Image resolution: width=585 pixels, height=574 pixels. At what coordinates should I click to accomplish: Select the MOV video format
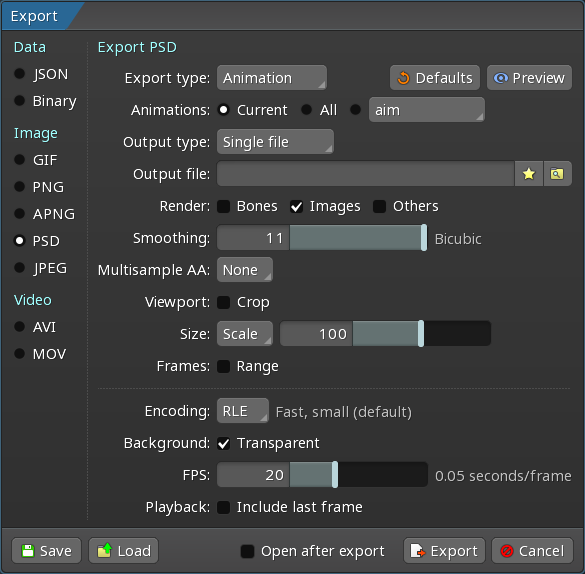click(40, 354)
